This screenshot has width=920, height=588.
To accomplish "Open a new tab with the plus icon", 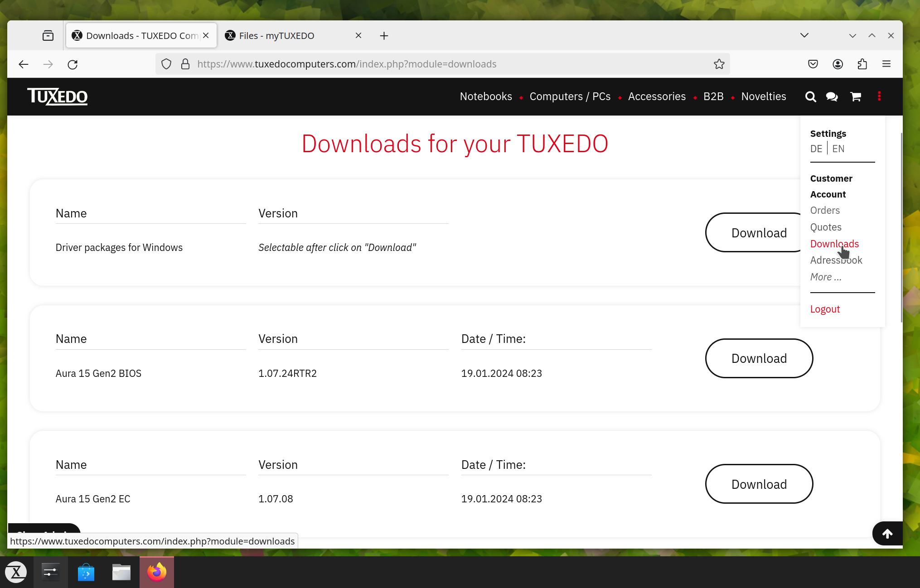I will [384, 36].
